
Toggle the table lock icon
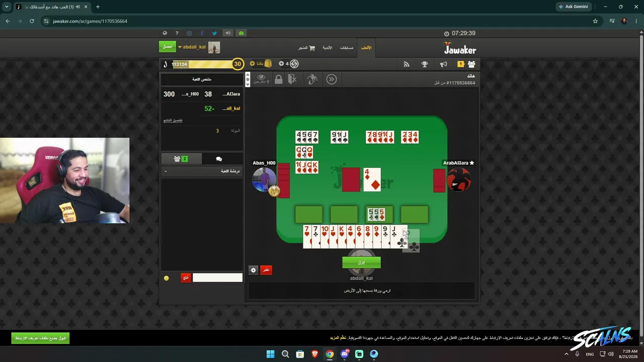click(x=278, y=79)
